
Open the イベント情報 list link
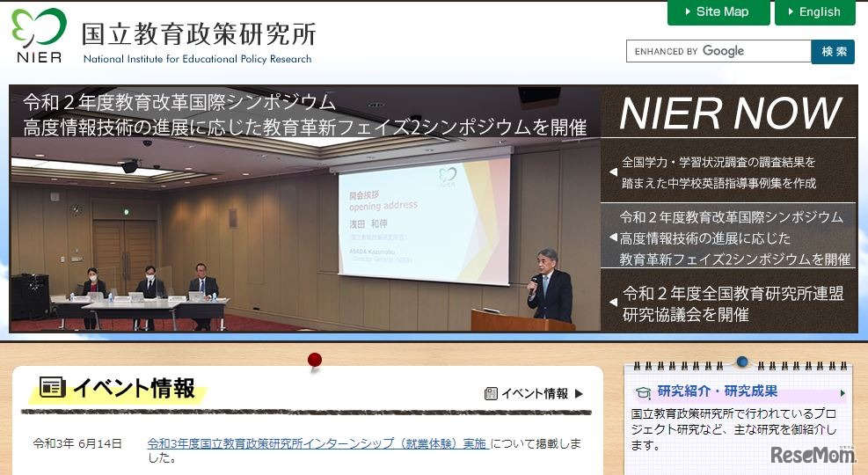tap(534, 393)
